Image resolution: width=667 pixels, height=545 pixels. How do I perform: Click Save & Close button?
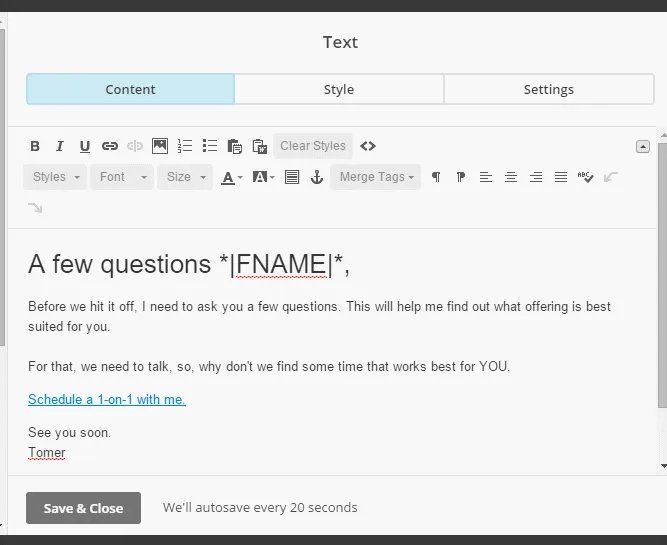click(83, 508)
